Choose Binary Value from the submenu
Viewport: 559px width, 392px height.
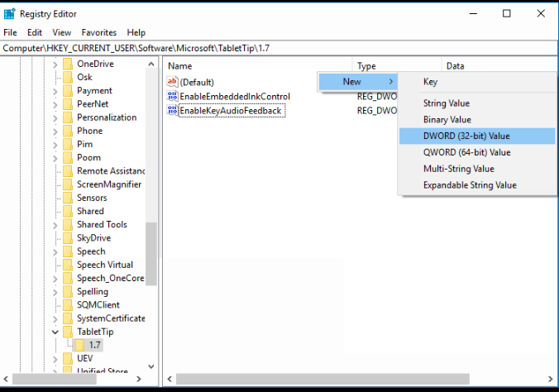[477, 119]
